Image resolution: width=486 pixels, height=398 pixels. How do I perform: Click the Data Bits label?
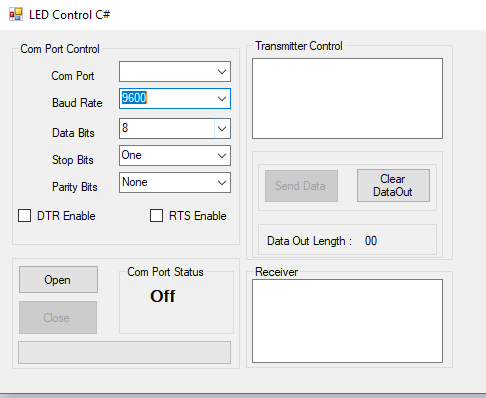73,133
